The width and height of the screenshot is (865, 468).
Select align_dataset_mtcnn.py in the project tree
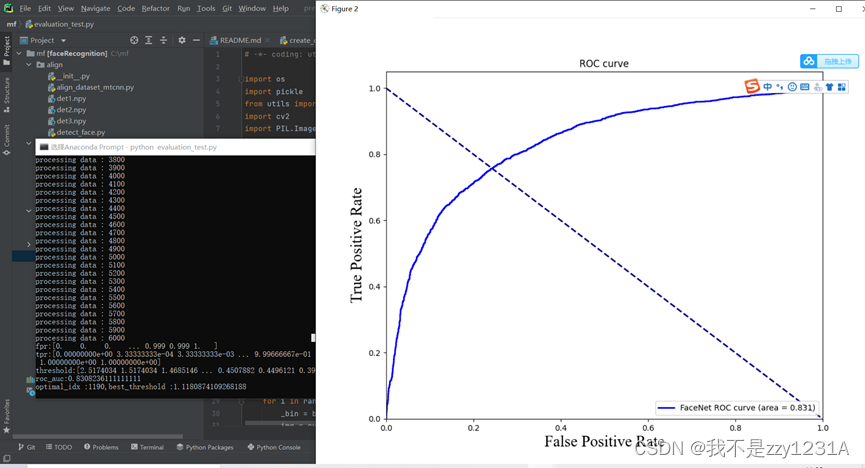click(90, 87)
